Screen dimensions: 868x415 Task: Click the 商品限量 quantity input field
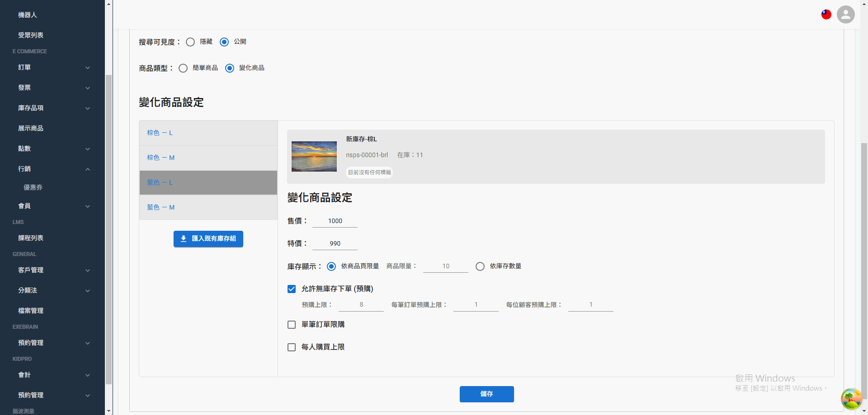446,266
